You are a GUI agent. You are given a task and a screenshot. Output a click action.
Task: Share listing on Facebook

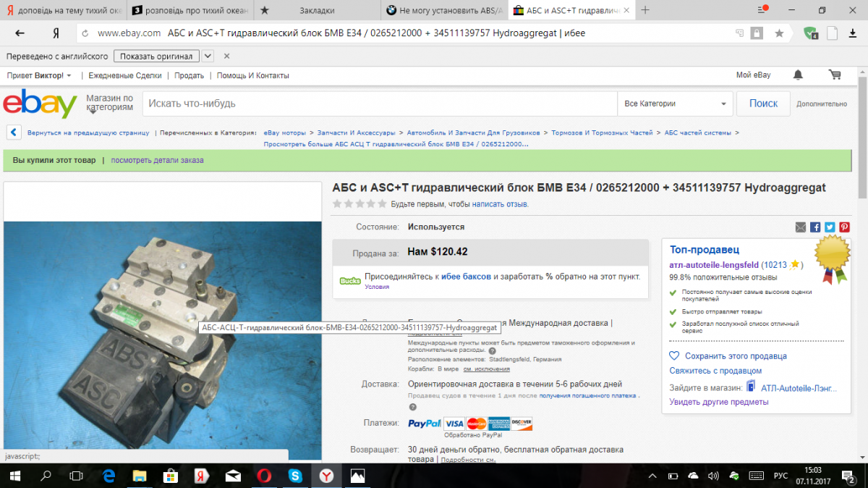815,227
